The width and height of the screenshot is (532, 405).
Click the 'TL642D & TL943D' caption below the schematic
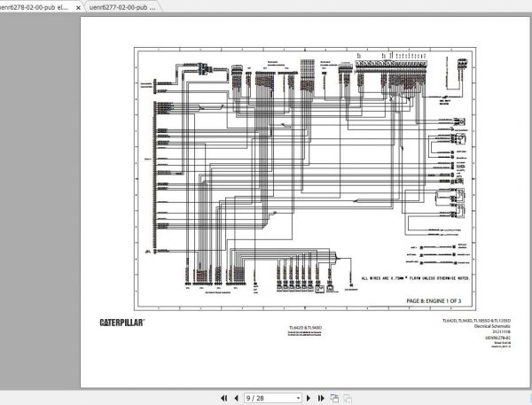coord(305,328)
